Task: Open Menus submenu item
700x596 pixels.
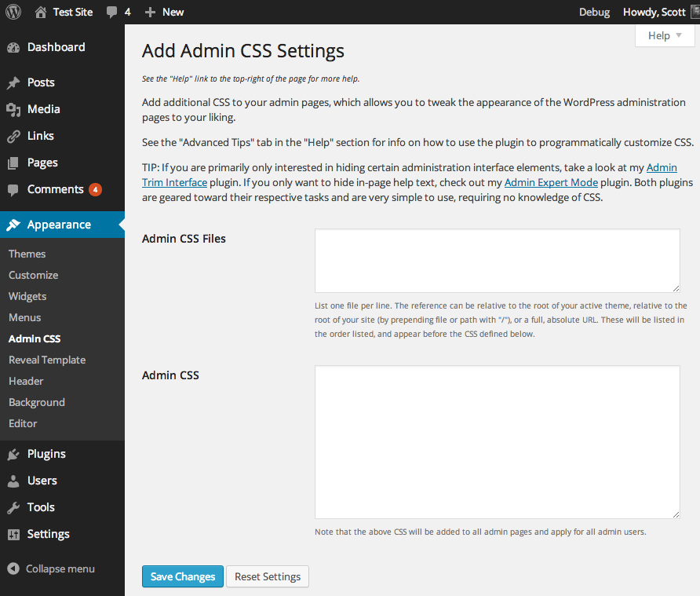Action: coord(25,318)
